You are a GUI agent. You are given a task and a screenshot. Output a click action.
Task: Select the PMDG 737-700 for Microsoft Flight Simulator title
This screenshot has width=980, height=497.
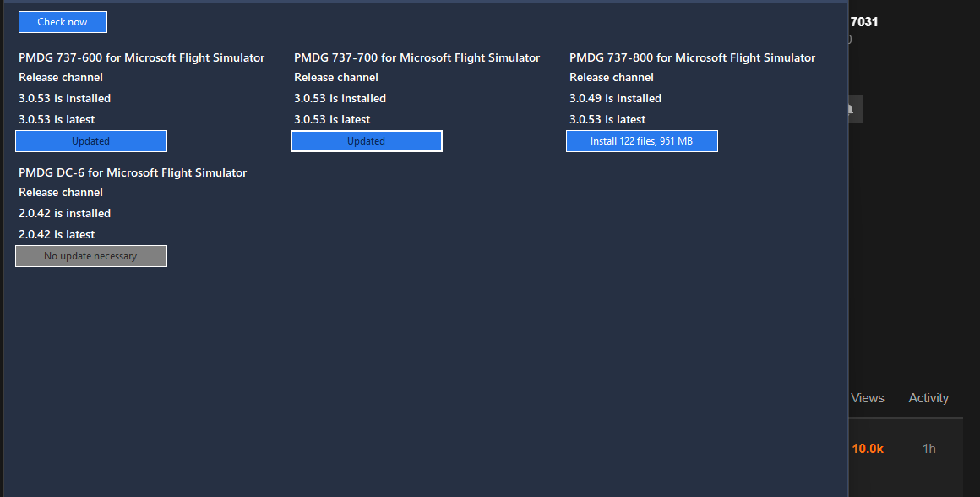(416, 57)
